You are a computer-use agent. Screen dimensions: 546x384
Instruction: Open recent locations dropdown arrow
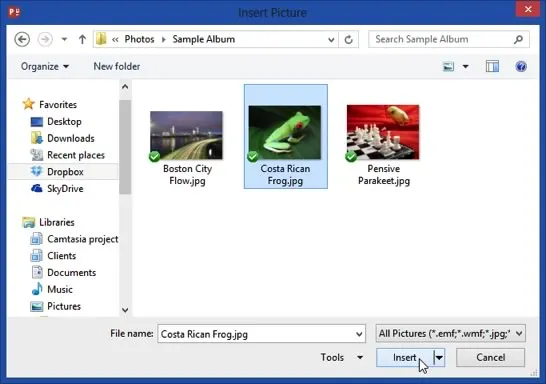tap(64, 39)
